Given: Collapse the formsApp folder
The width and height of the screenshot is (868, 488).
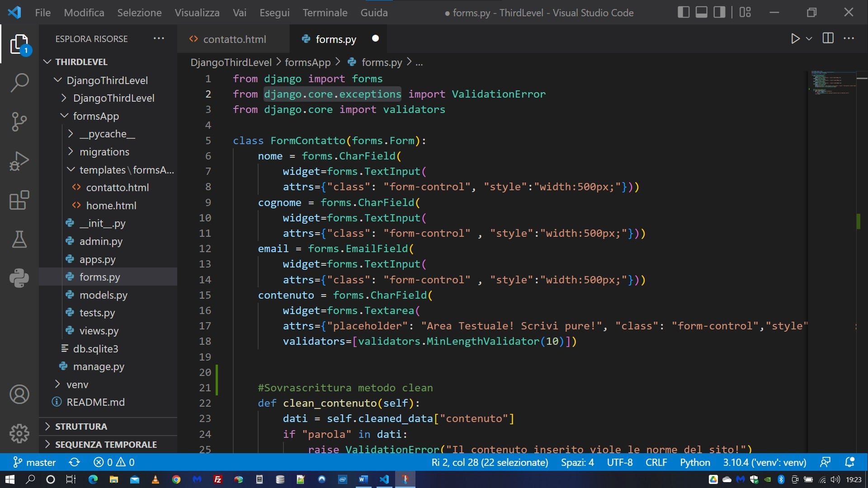Looking at the screenshot, I should click(x=64, y=116).
